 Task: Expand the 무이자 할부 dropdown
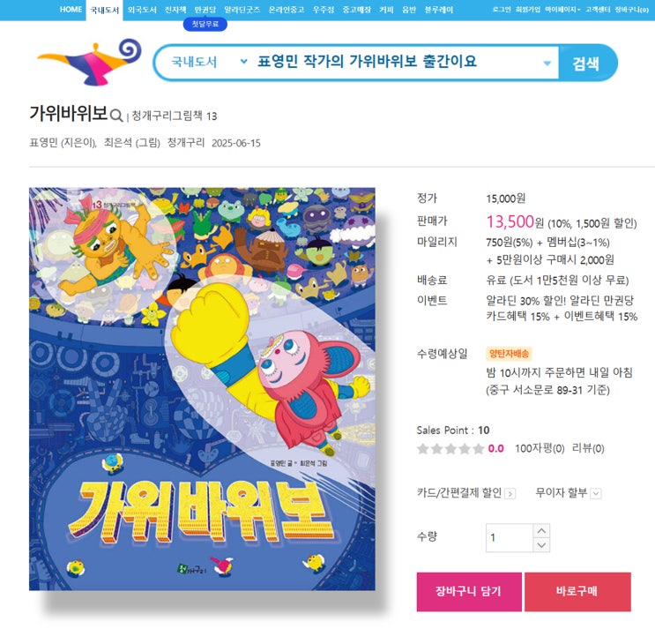coord(596,493)
